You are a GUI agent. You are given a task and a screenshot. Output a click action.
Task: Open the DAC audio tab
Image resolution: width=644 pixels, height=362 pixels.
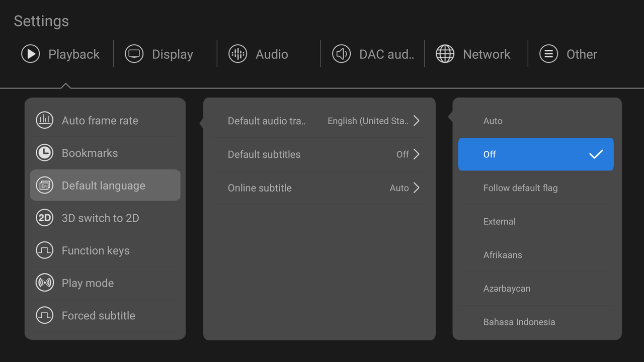[x=372, y=54]
